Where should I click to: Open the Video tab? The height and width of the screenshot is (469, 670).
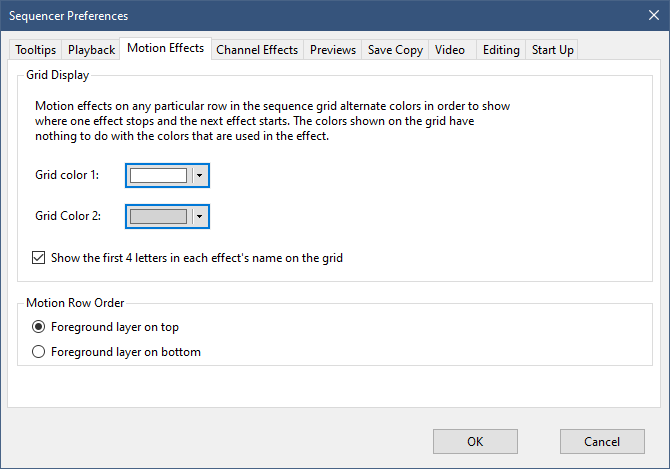pos(450,50)
